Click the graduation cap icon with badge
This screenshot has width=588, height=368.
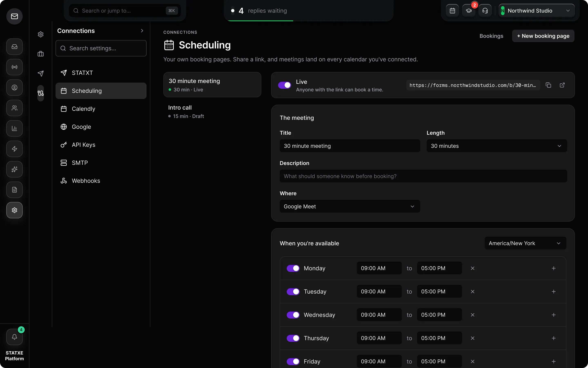[468, 11]
